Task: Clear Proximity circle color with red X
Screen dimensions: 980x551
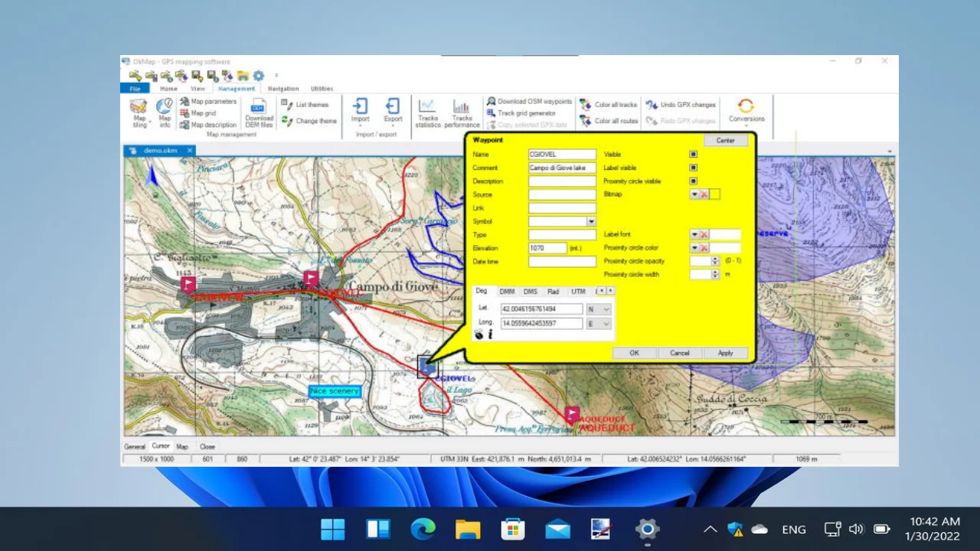Action: pos(704,248)
